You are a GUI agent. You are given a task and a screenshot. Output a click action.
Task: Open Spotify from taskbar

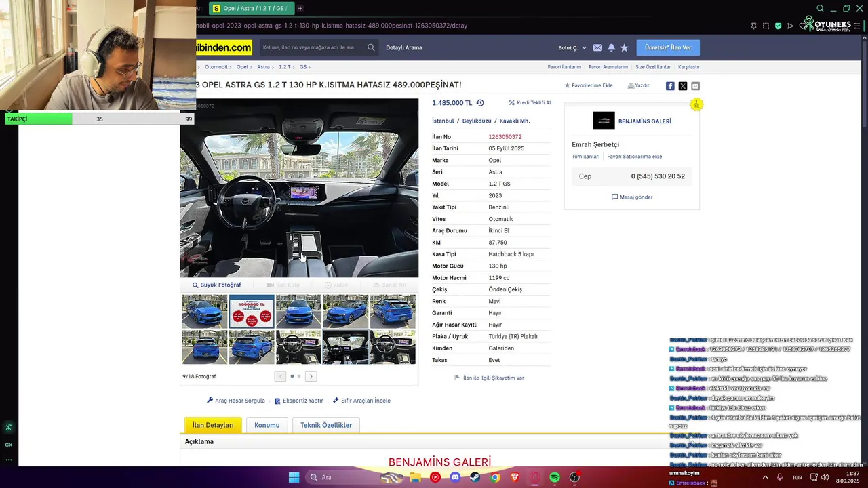pyautogui.click(x=555, y=477)
